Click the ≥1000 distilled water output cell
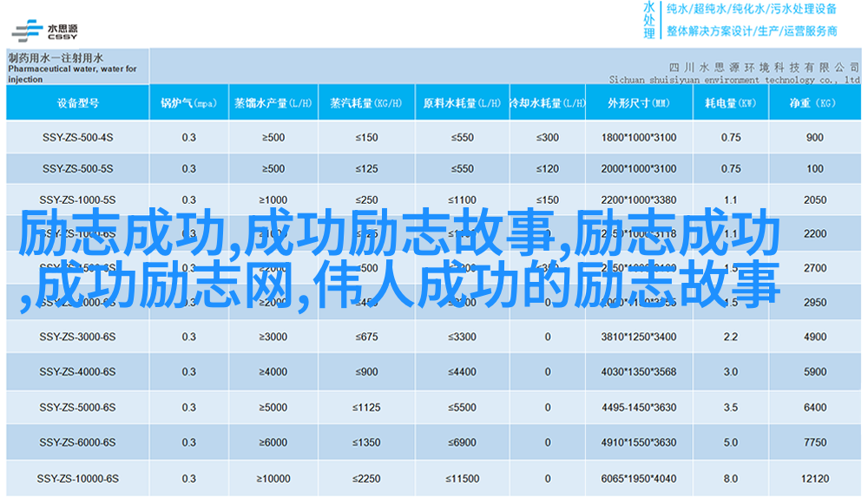868x504 pixels. 273,200
